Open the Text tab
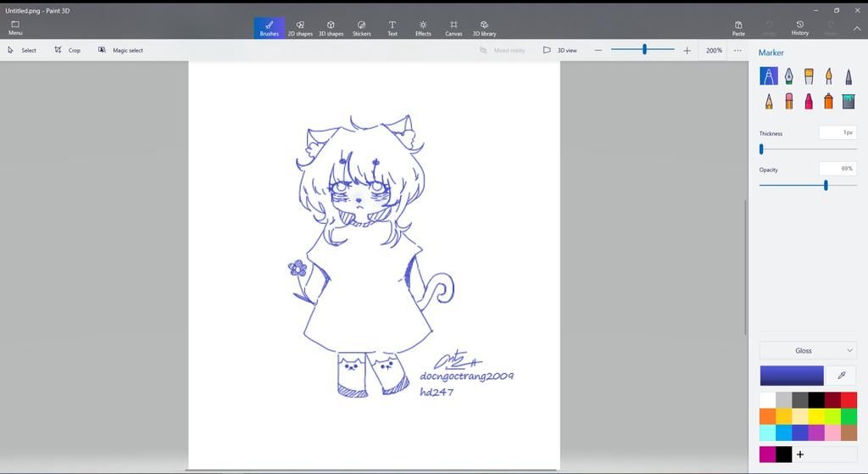This screenshot has width=868, height=474. 392,28
